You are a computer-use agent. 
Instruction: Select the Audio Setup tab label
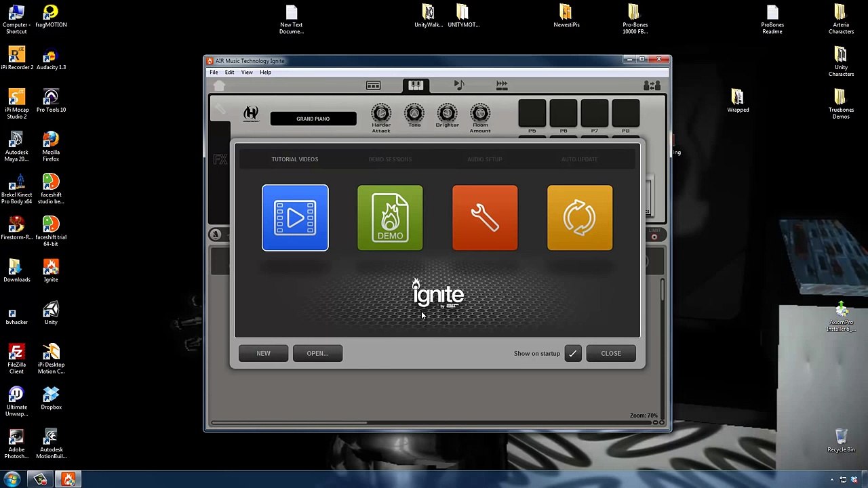point(485,159)
